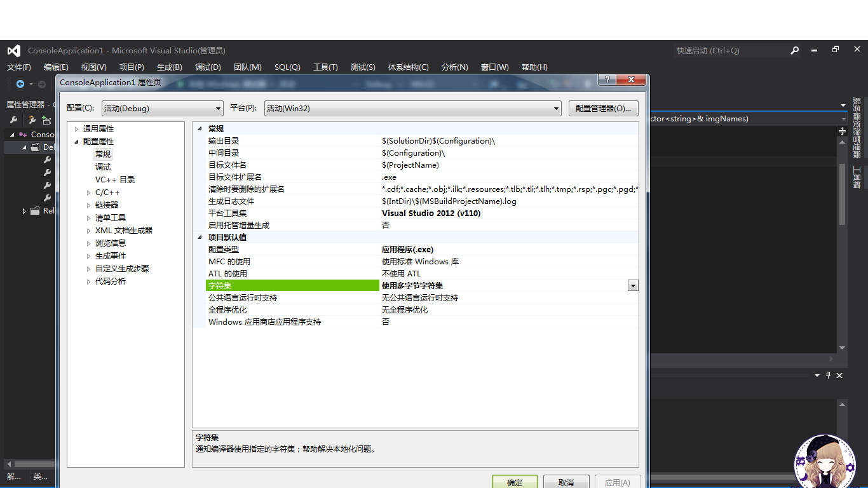Click the 应用(A) button
Image resolution: width=868 pixels, height=488 pixels.
(x=618, y=482)
